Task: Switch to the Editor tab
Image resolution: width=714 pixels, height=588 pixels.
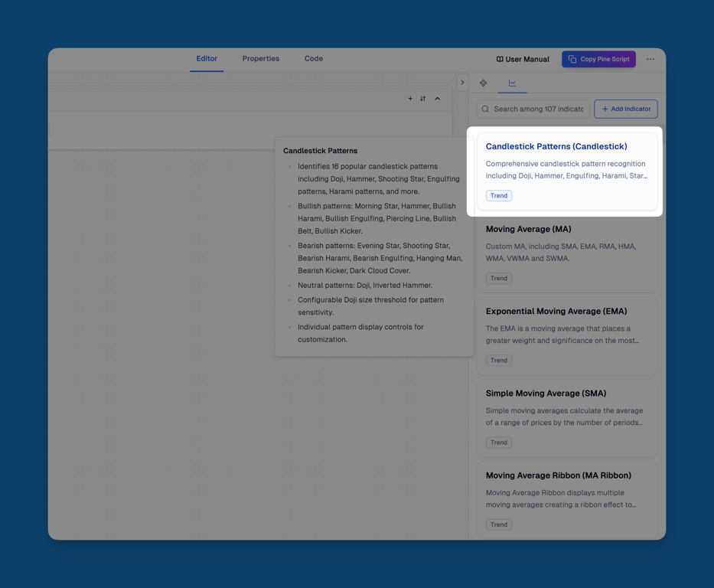Action: [x=207, y=59]
